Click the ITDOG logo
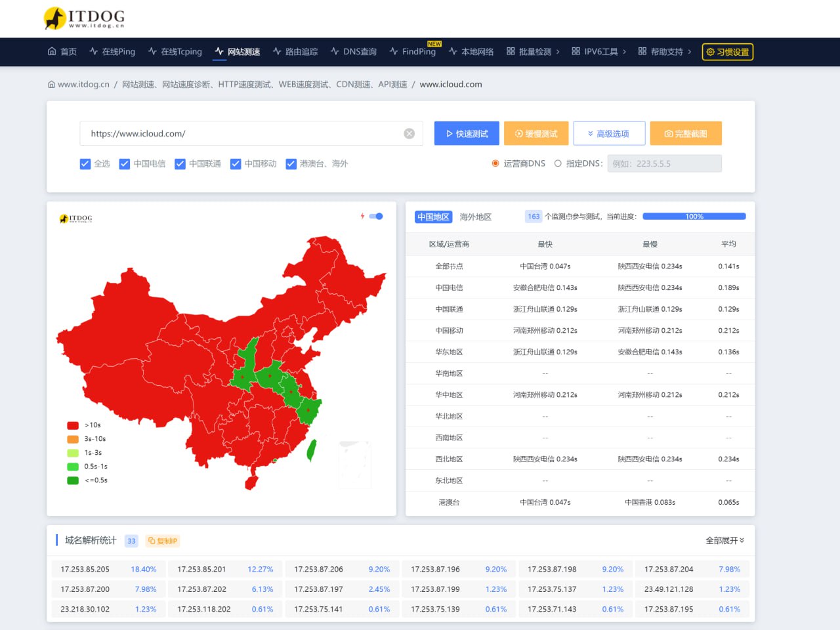 click(83, 18)
